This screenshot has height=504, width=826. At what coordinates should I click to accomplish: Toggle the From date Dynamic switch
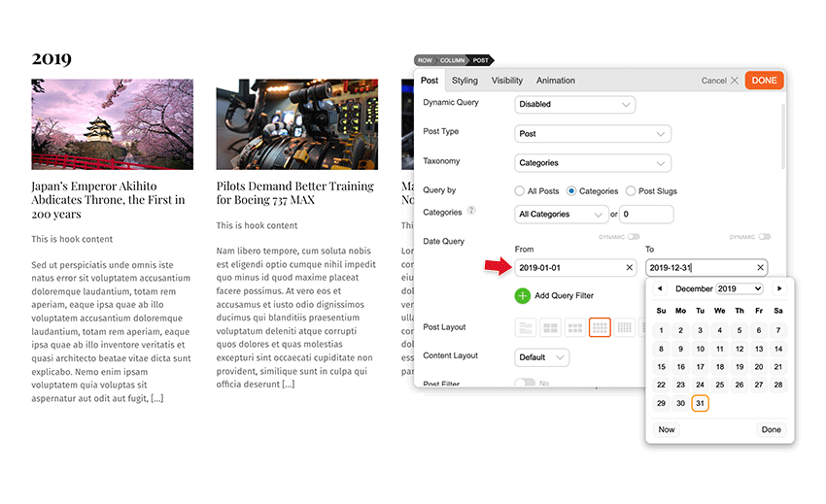pos(634,237)
